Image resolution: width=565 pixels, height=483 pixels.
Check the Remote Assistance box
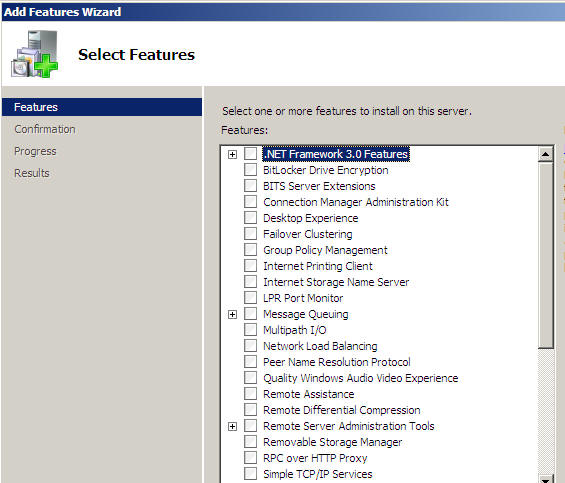tap(250, 394)
